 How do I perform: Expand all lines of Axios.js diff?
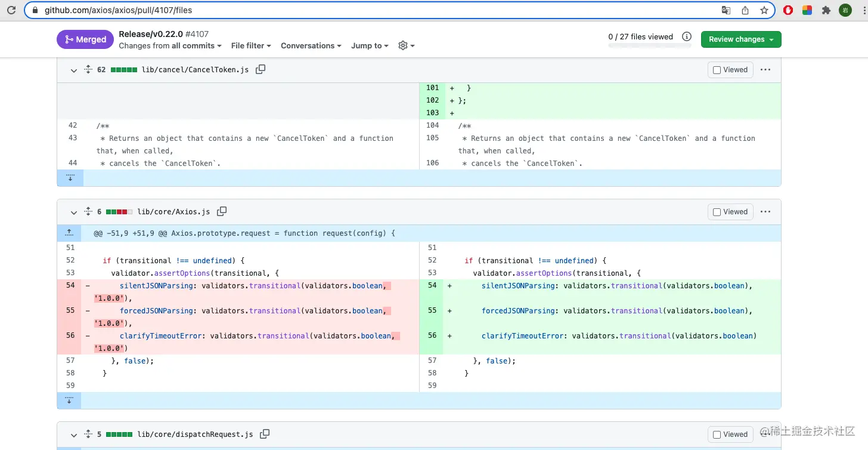click(88, 211)
